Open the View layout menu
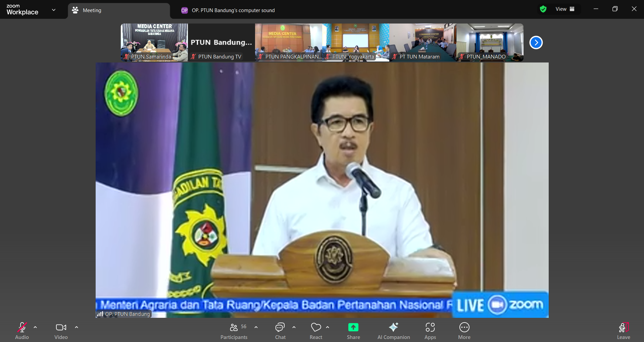 tap(565, 9)
